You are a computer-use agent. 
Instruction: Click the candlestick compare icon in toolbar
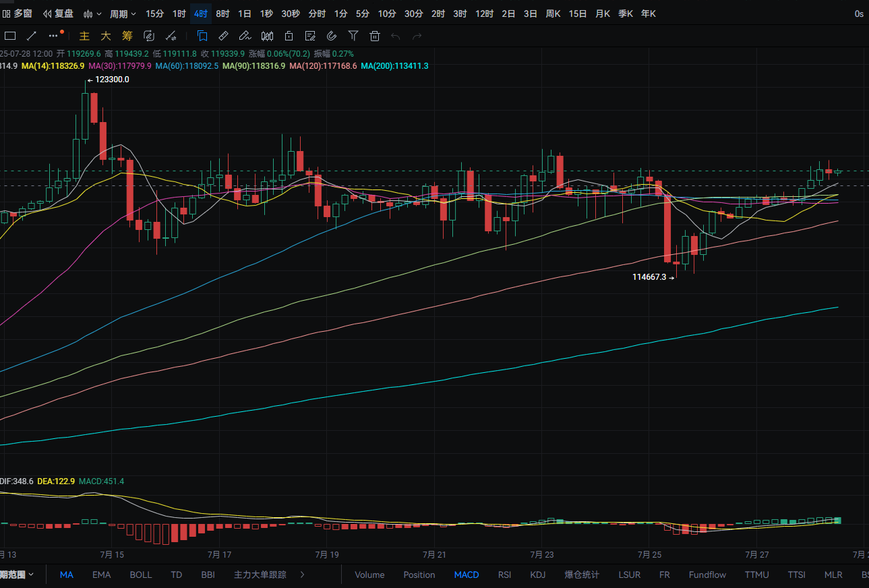coord(267,36)
